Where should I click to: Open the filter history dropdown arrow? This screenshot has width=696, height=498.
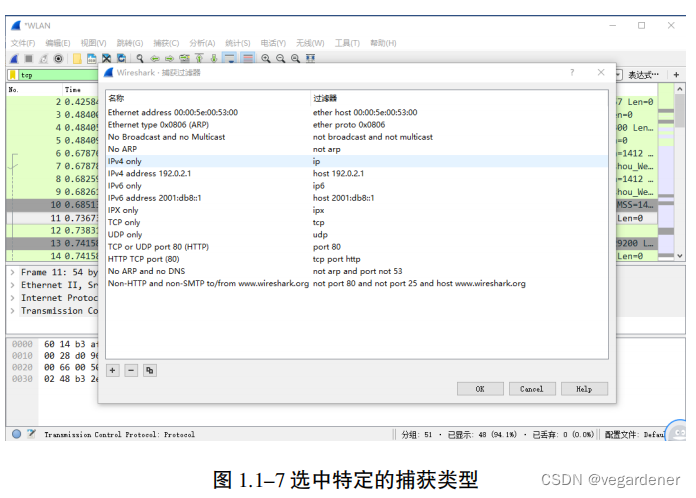tap(619, 75)
